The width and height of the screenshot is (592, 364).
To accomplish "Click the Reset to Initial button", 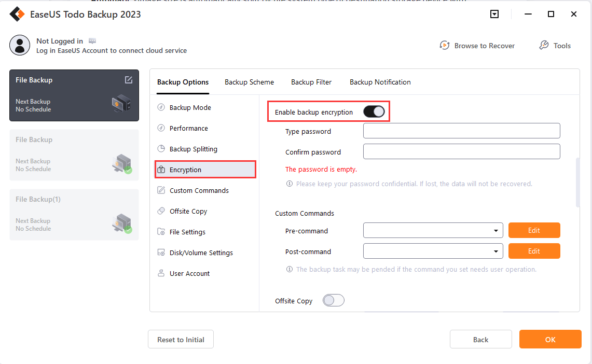I will 181,340.
